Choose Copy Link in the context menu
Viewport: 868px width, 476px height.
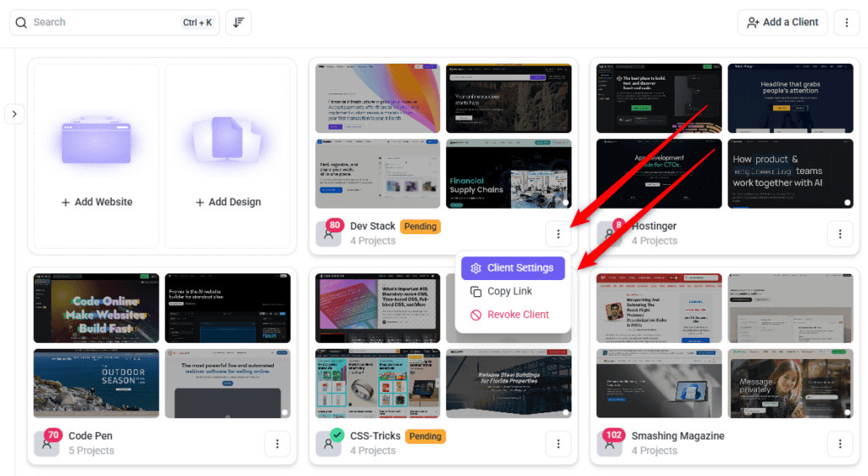[x=513, y=292]
